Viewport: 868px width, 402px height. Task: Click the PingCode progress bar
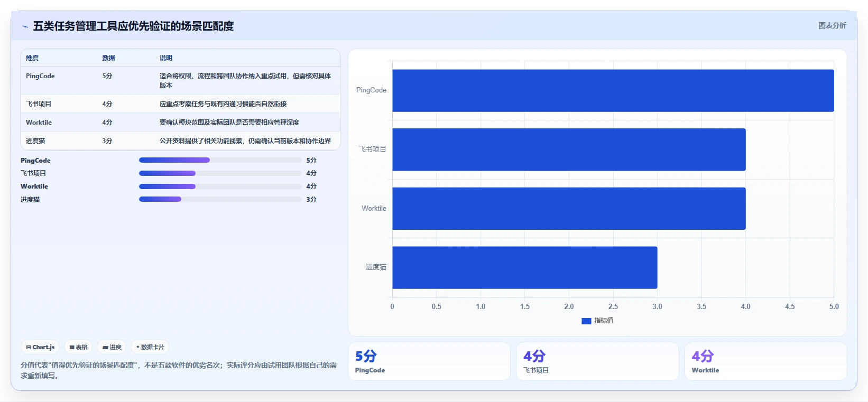coord(220,160)
